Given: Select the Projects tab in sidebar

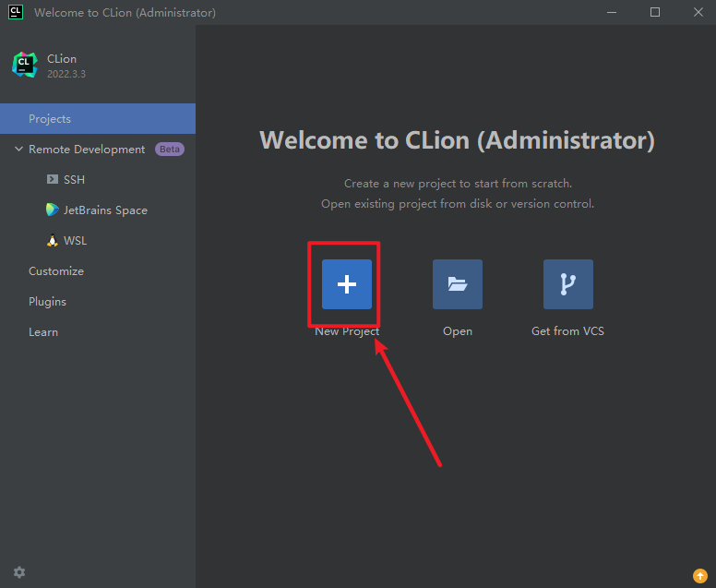Looking at the screenshot, I should pyautogui.click(x=50, y=119).
